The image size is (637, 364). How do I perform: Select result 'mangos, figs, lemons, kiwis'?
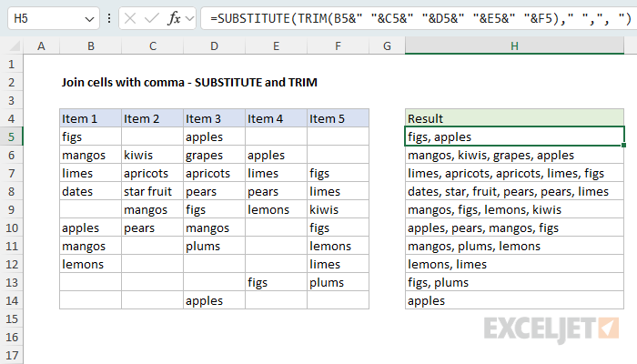pos(514,209)
